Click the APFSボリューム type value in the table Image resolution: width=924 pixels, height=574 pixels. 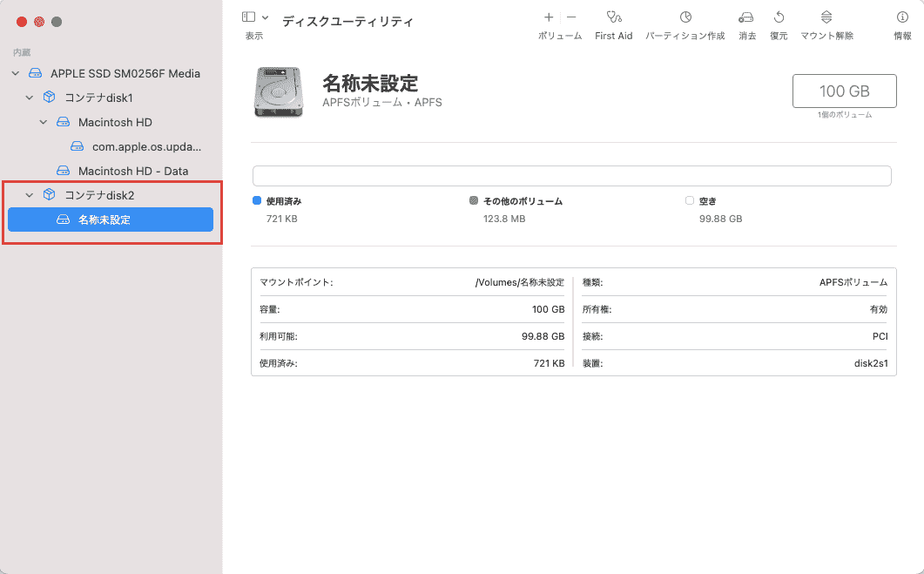(x=853, y=282)
